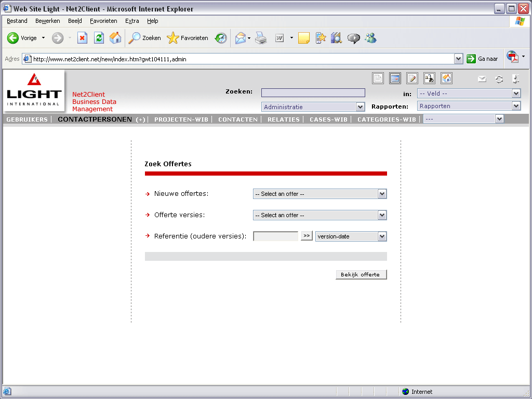
Task: Open the PROJECTEN-WIB navigation tab
Action: [x=181, y=119]
